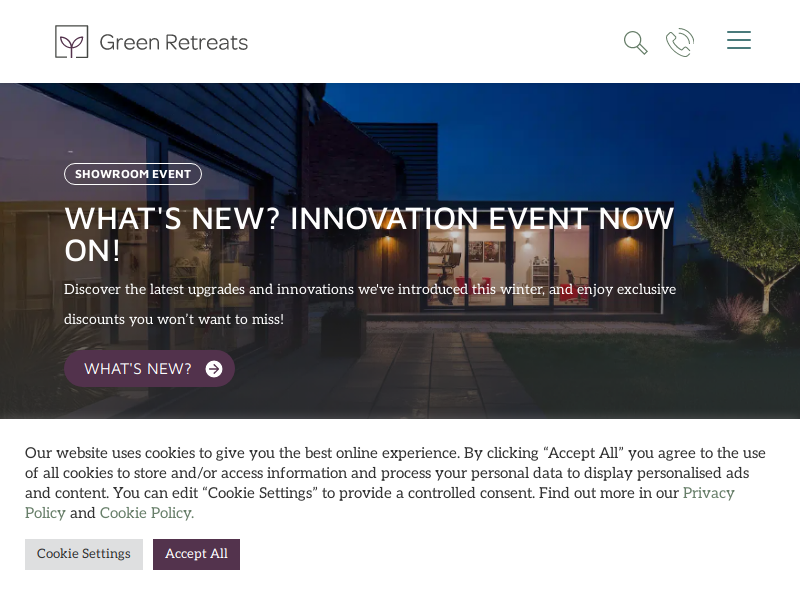Click the arrow circle inside What's New button
Image resolution: width=800 pixels, height=600 pixels.
coord(214,369)
